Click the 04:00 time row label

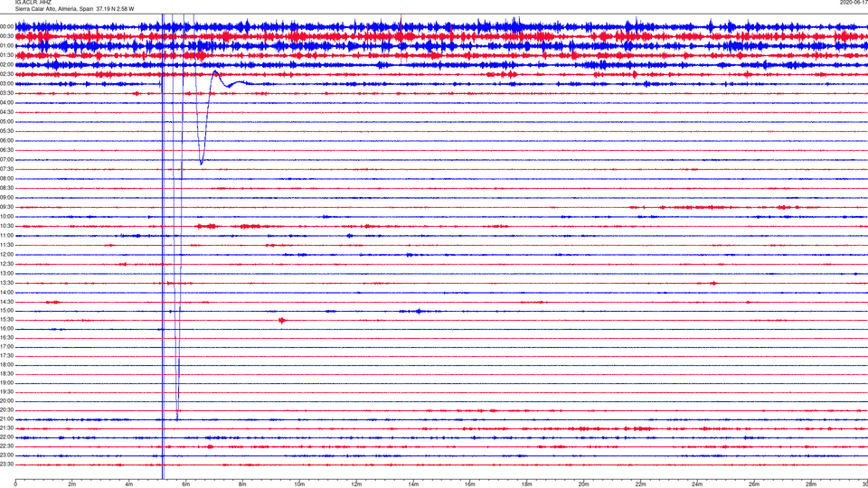(6, 103)
